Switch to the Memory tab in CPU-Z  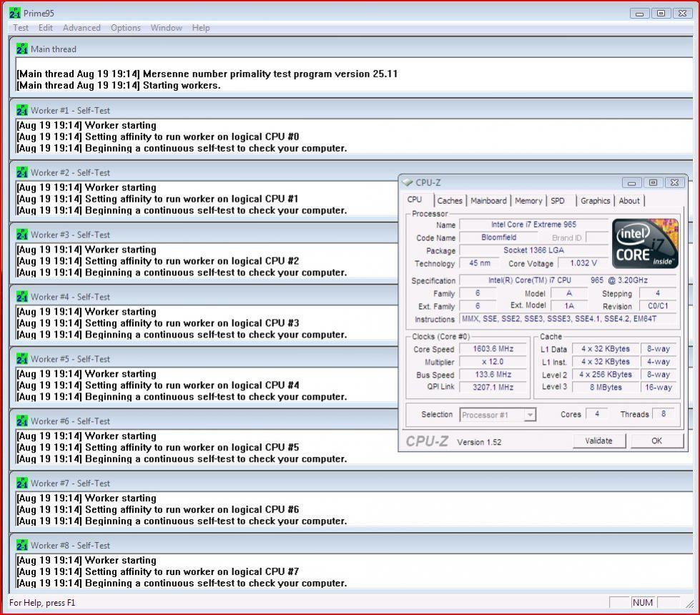(x=528, y=200)
